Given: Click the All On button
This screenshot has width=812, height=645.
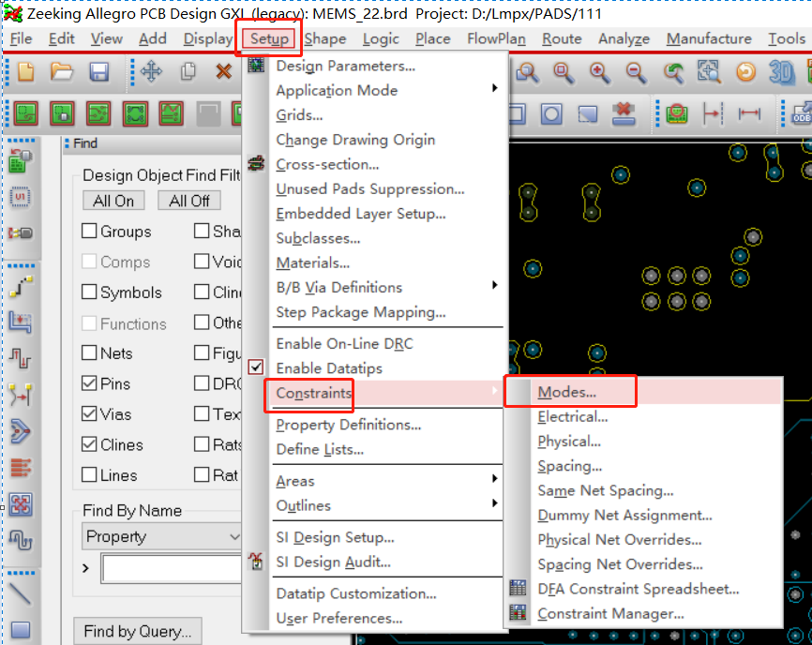Looking at the screenshot, I should click(113, 201).
